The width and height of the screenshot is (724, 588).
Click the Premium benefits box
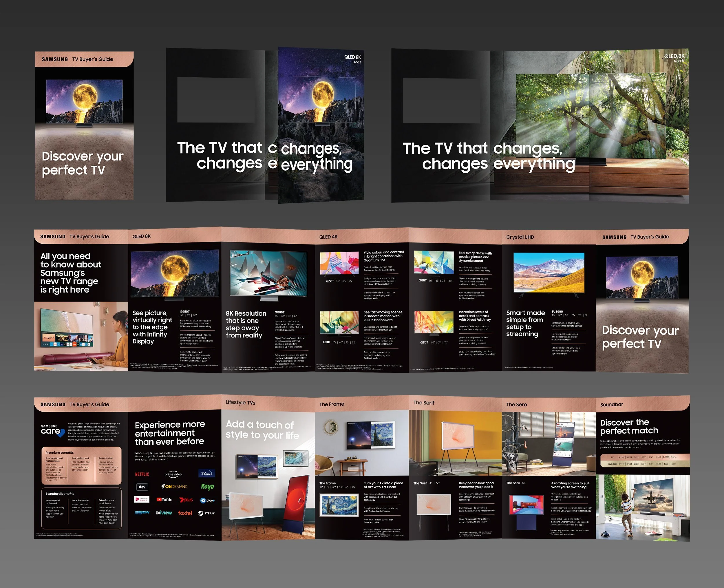click(81, 466)
